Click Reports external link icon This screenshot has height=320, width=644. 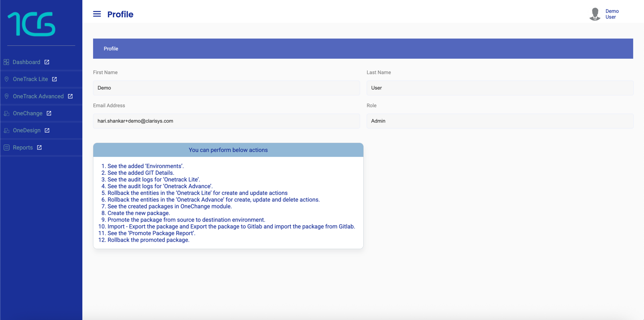39,148
